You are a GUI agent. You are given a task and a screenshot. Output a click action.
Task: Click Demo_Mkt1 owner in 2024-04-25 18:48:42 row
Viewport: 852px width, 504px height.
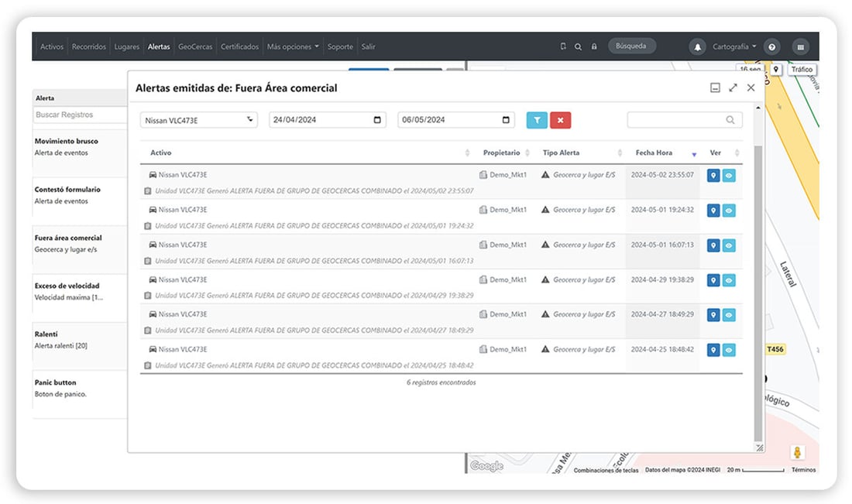508,350
